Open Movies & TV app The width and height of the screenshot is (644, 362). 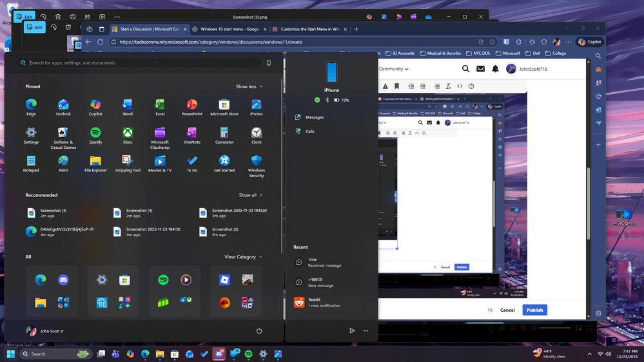coord(160,164)
